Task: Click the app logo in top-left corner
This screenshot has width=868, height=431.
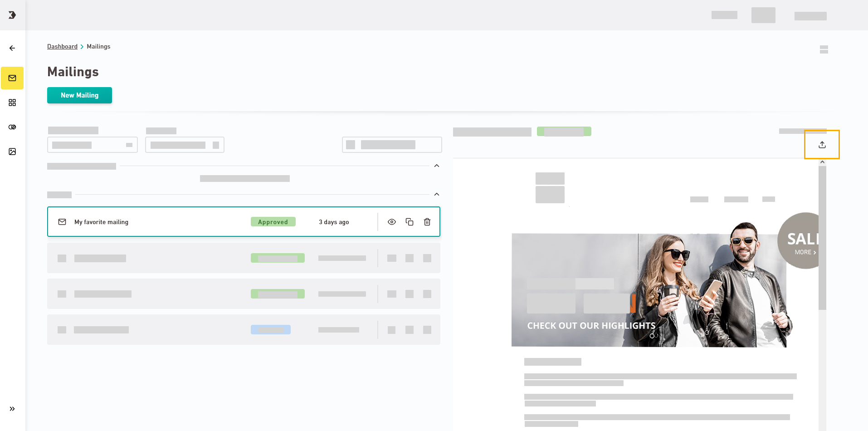Action: click(12, 15)
